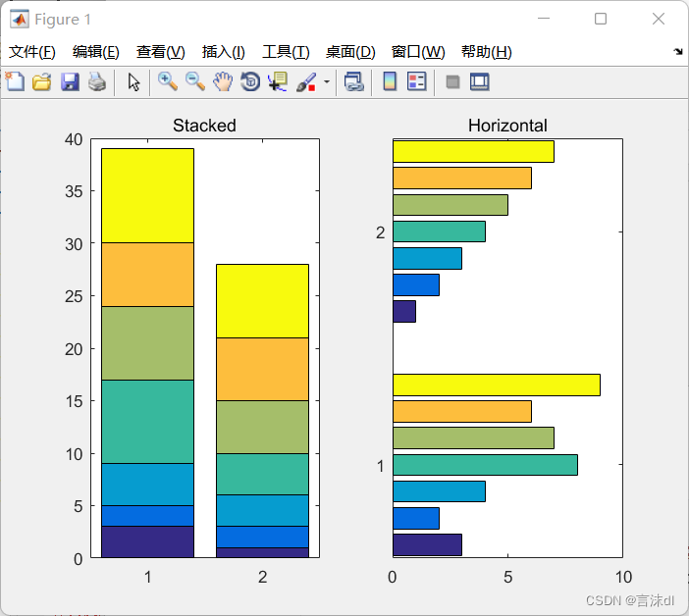Click the Horizontal plot title text
This screenshot has width=689, height=616.
click(x=507, y=126)
